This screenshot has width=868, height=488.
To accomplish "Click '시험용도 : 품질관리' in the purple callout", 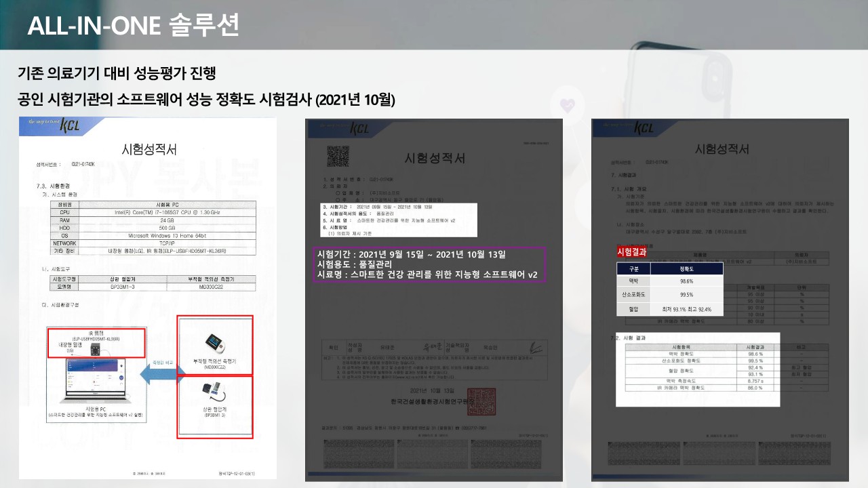I will 355,264.
